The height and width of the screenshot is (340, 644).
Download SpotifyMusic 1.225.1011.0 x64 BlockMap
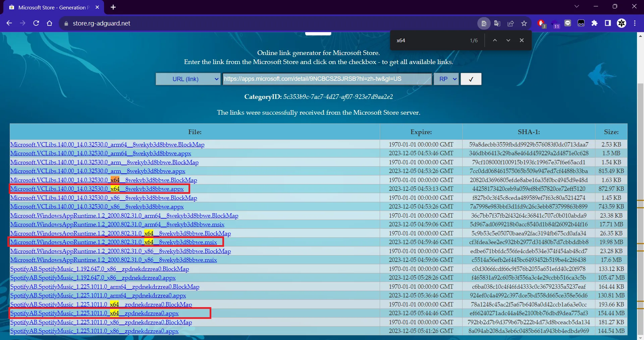101,304
